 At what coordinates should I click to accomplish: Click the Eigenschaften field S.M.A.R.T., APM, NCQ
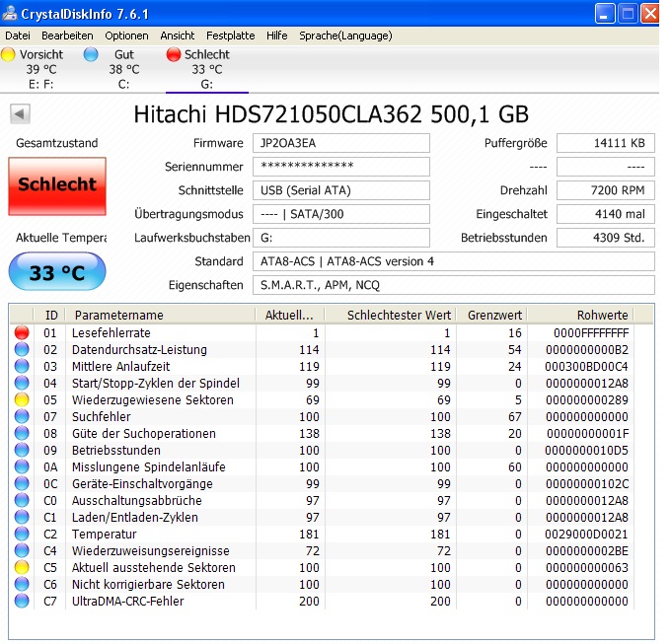click(x=454, y=285)
